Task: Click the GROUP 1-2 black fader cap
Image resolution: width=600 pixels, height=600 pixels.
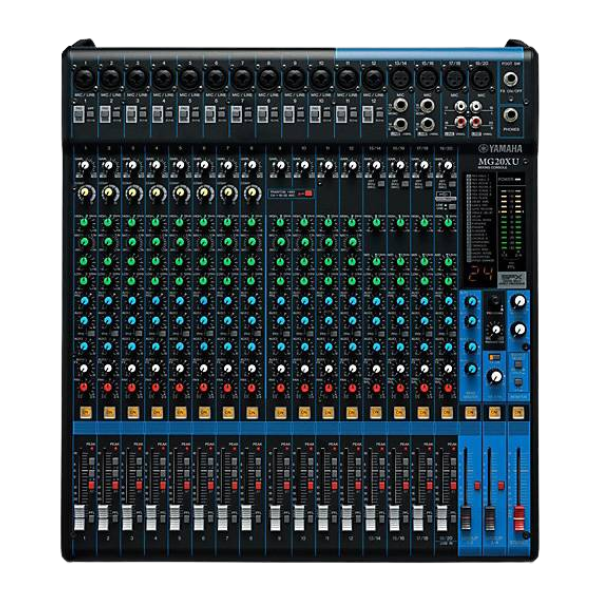Action: click(466, 518)
